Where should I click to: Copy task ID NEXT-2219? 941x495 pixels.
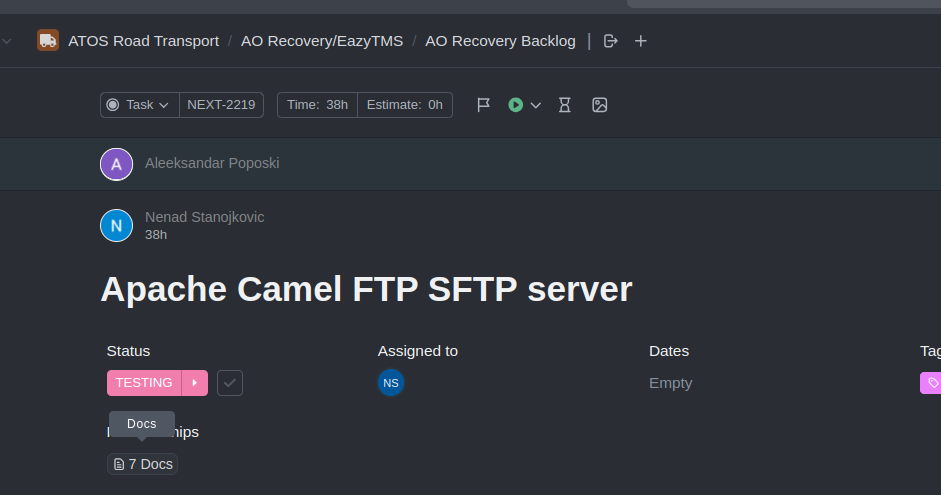pyautogui.click(x=221, y=105)
